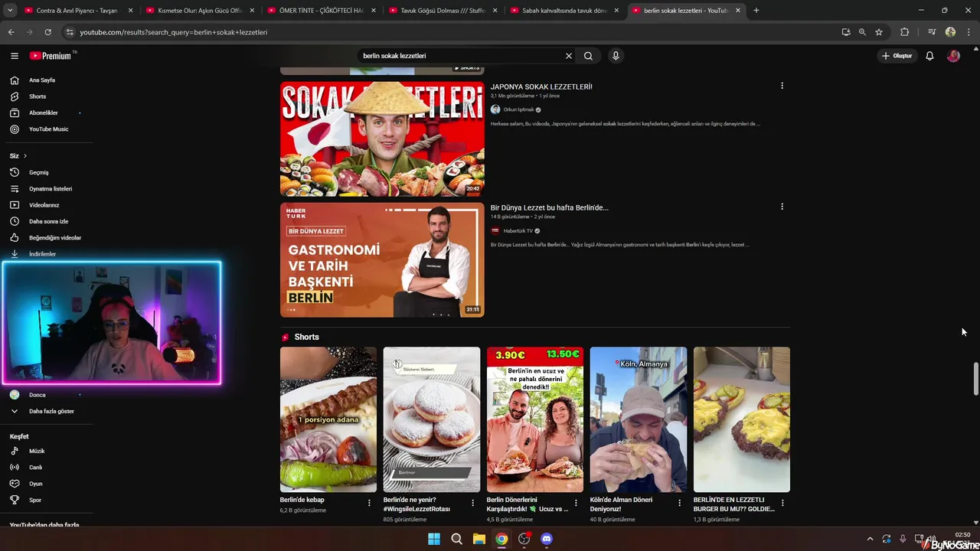Play Berlin'de ne yenir short
Viewport: 980px width, 551px height.
click(x=432, y=419)
